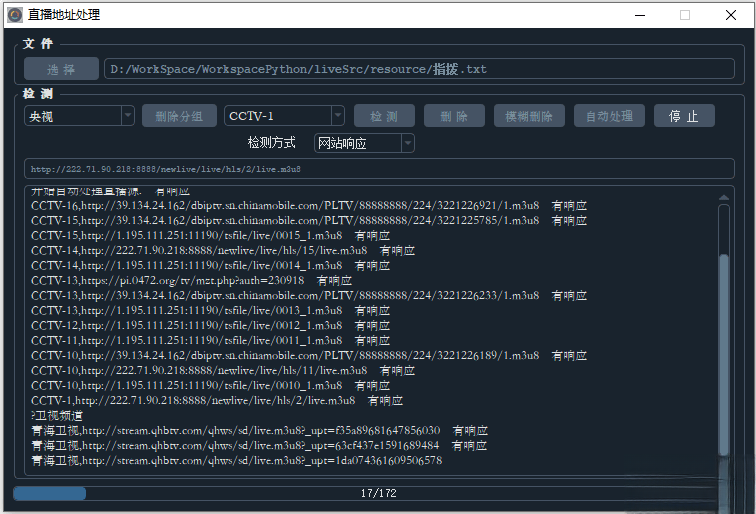Viewport: 756px width, 514px height.
Task: Click CCTV-10 line with 3221226189
Action: (x=309, y=355)
